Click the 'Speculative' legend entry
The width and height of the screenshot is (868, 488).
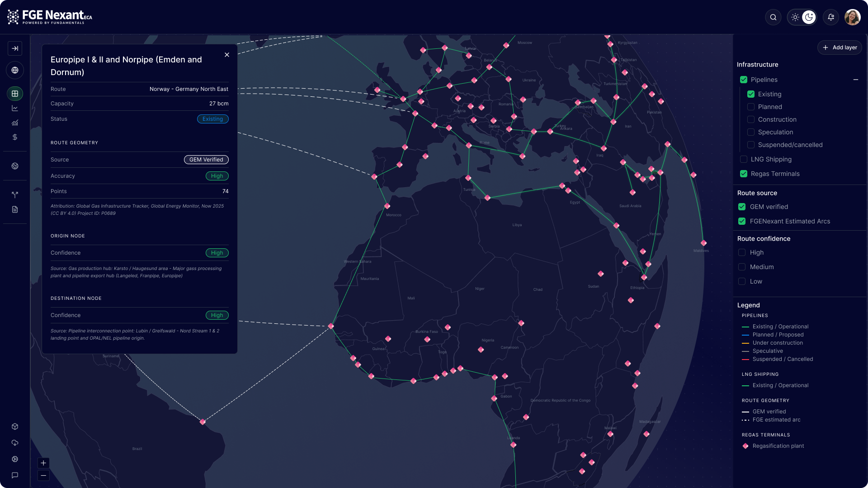pyautogui.click(x=768, y=351)
